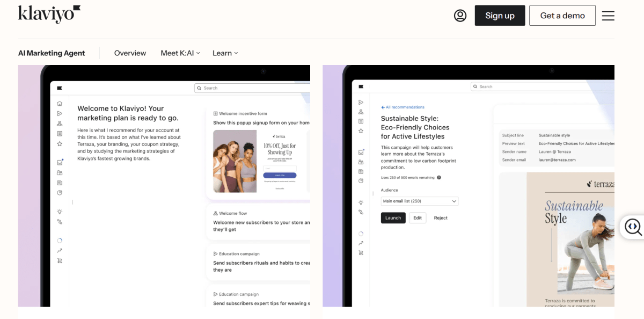The image size is (644, 319).
Task: Expand the Meet K:AI menu
Action: 180,53
